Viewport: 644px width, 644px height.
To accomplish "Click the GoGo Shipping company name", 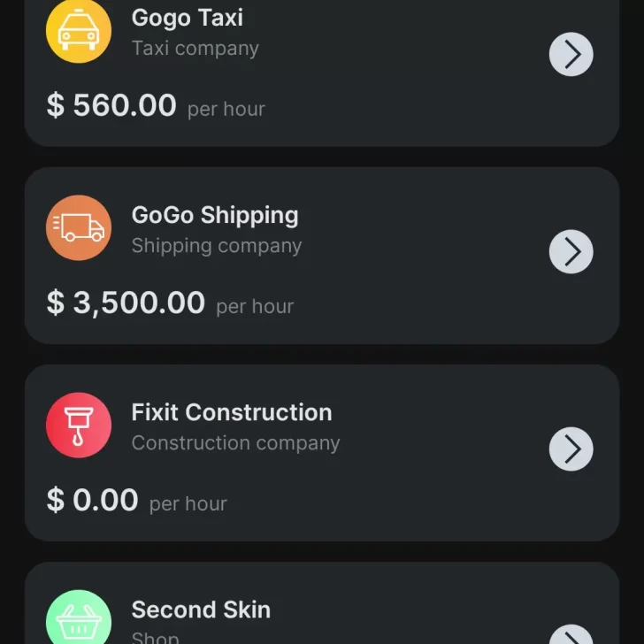I will [x=215, y=215].
